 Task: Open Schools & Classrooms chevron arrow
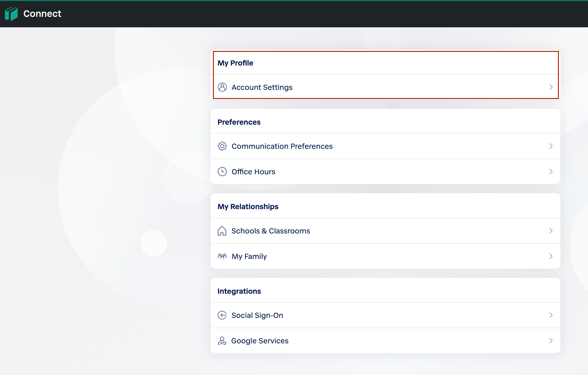551,231
